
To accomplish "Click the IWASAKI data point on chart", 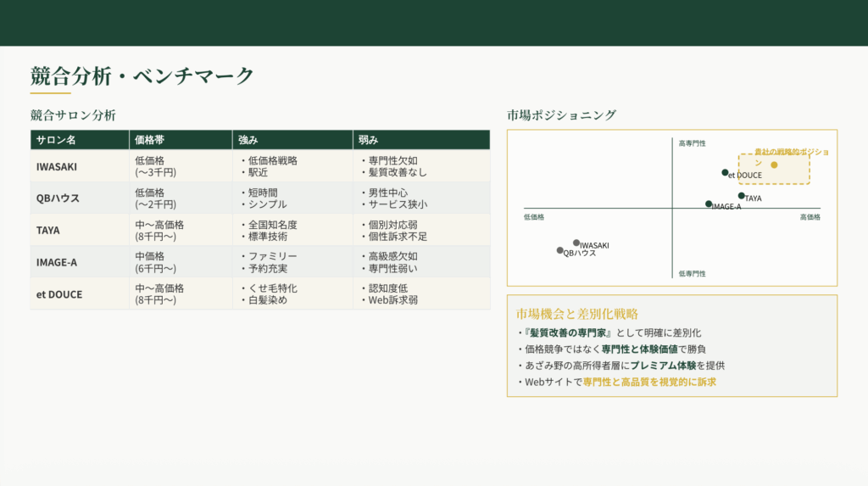I will (x=576, y=243).
